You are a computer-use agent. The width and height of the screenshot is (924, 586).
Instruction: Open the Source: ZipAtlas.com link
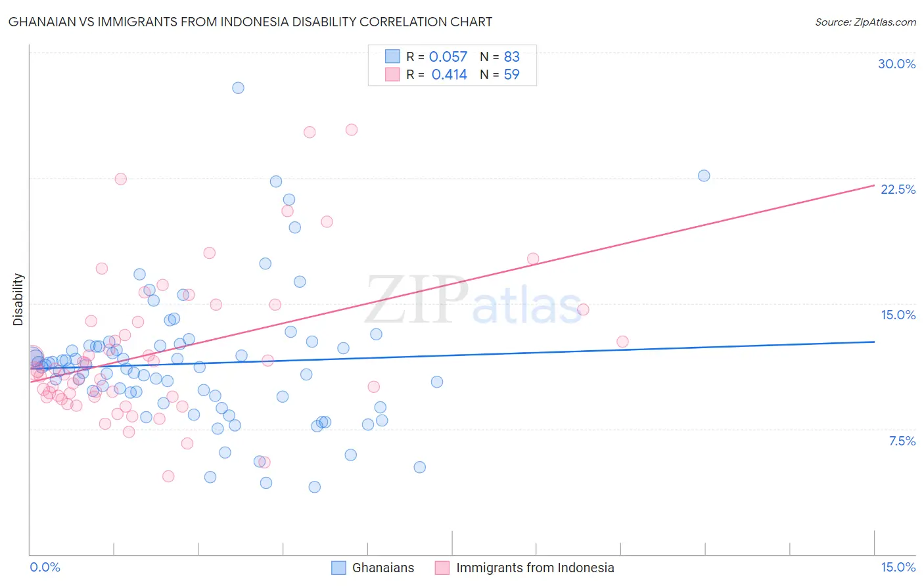click(x=866, y=22)
